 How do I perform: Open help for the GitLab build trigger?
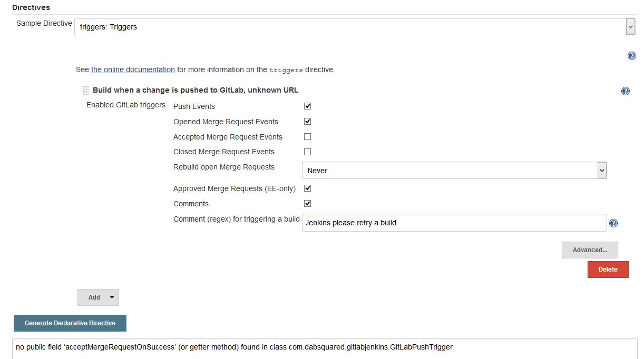pos(626,91)
